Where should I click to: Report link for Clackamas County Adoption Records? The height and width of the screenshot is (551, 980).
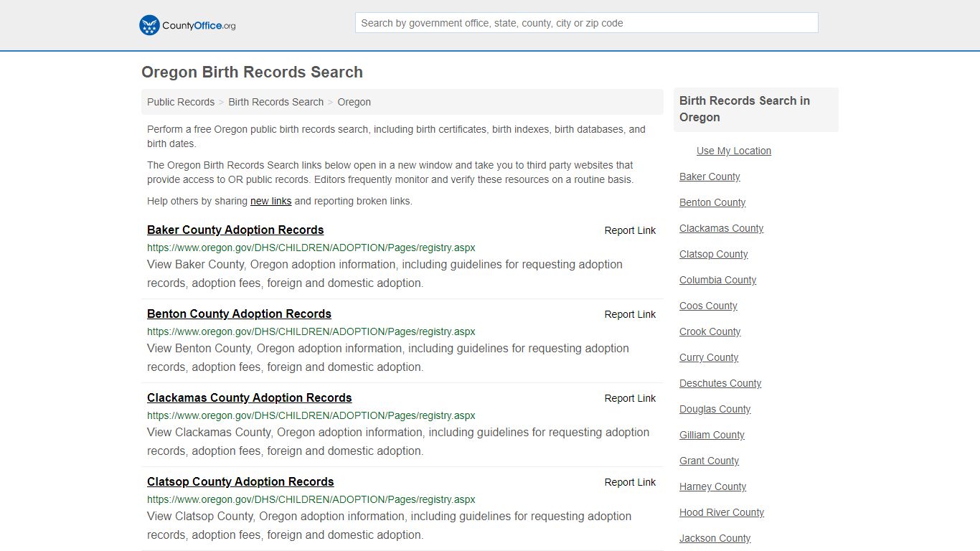pyautogui.click(x=630, y=398)
